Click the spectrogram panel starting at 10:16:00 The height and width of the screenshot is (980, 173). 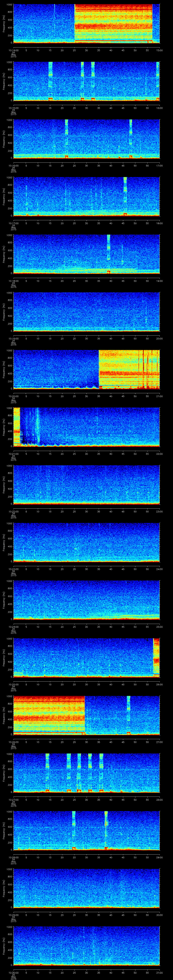click(87, 139)
